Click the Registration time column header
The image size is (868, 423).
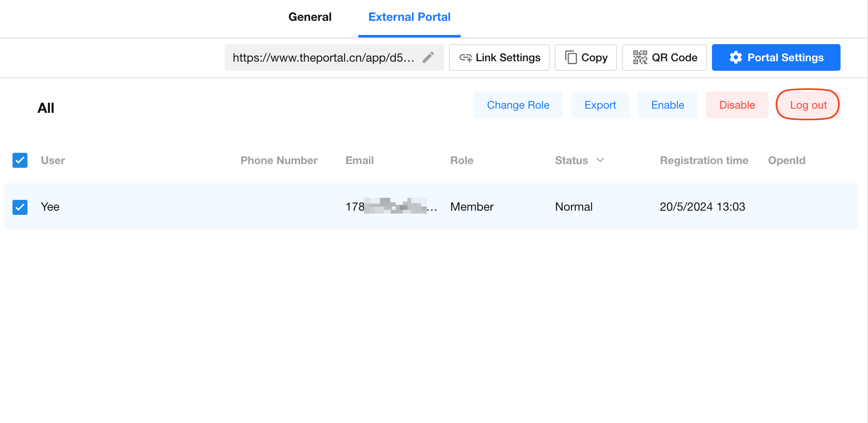click(x=704, y=160)
